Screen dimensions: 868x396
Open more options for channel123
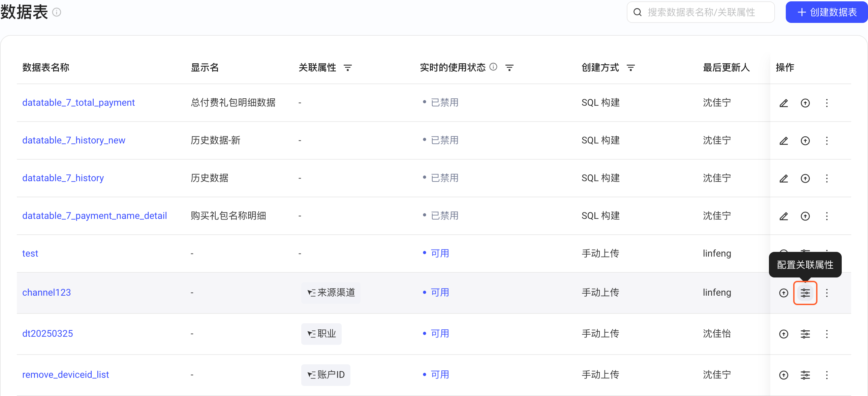827,293
